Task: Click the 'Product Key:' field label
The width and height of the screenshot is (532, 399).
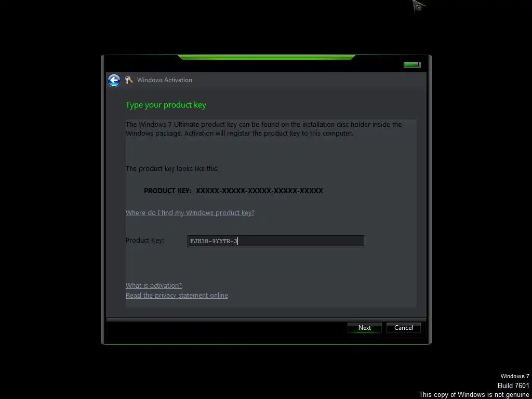Action: click(145, 241)
